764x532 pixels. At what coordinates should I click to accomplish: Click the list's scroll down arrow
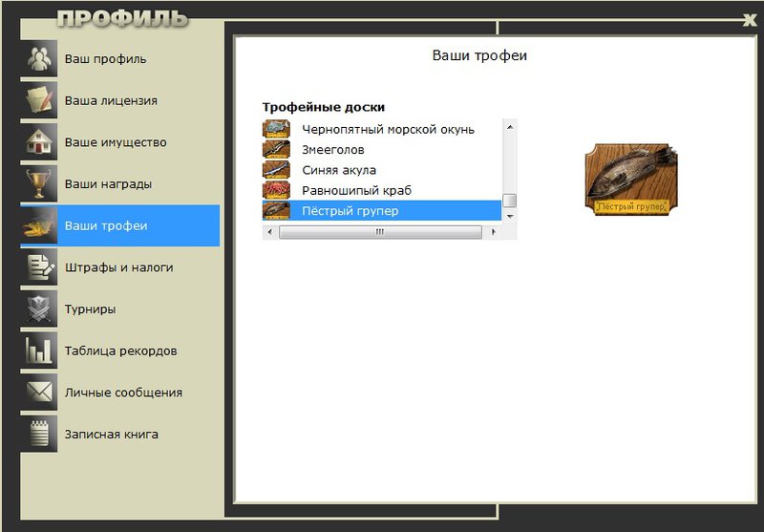tap(510, 216)
